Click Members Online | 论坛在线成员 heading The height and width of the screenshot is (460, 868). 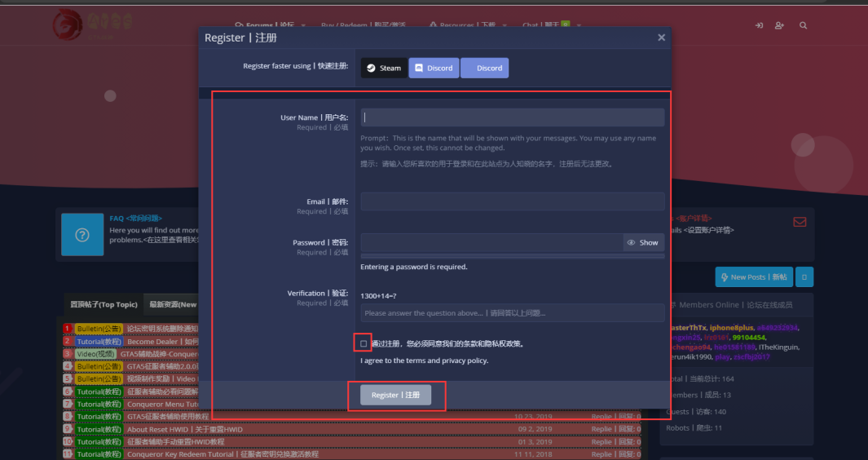tap(735, 305)
